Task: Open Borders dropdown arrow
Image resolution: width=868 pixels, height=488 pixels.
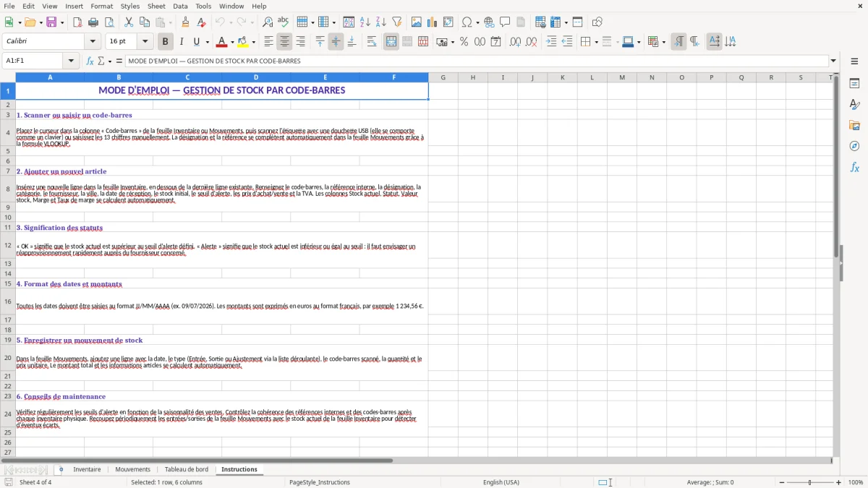Action: pyautogui.click(x=596, y=42)
